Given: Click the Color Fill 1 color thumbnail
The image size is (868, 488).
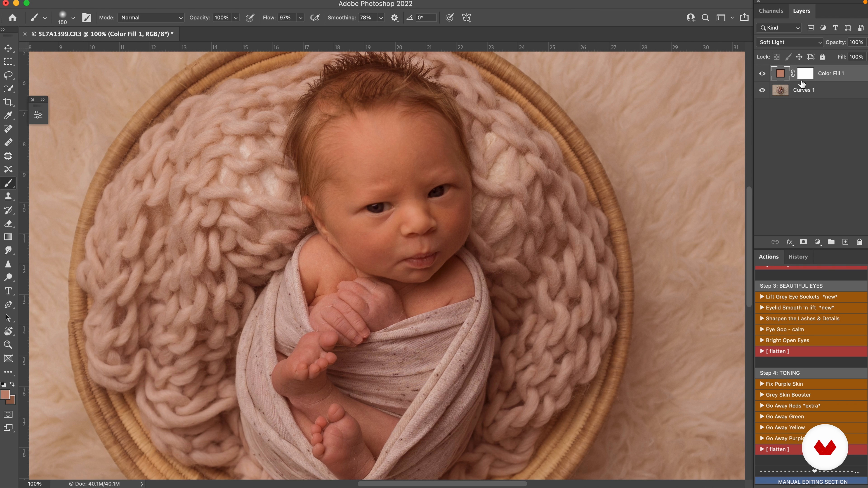Looking at the screenshot, I should click(780, 73).
